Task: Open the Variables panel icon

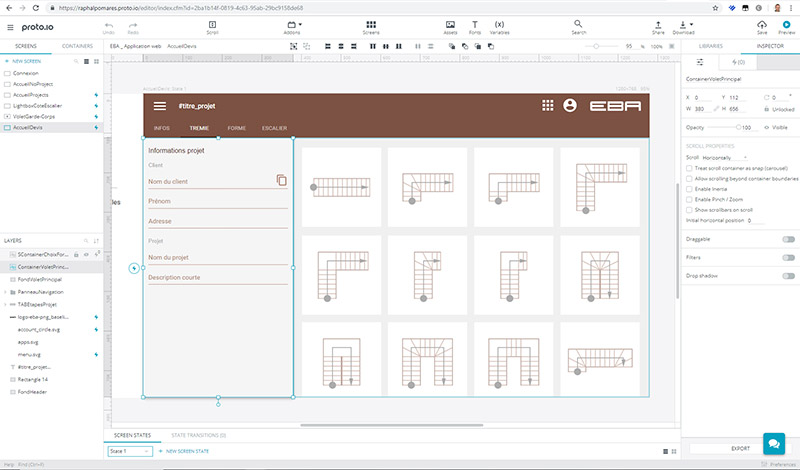Action: click(x=499, y=24)
